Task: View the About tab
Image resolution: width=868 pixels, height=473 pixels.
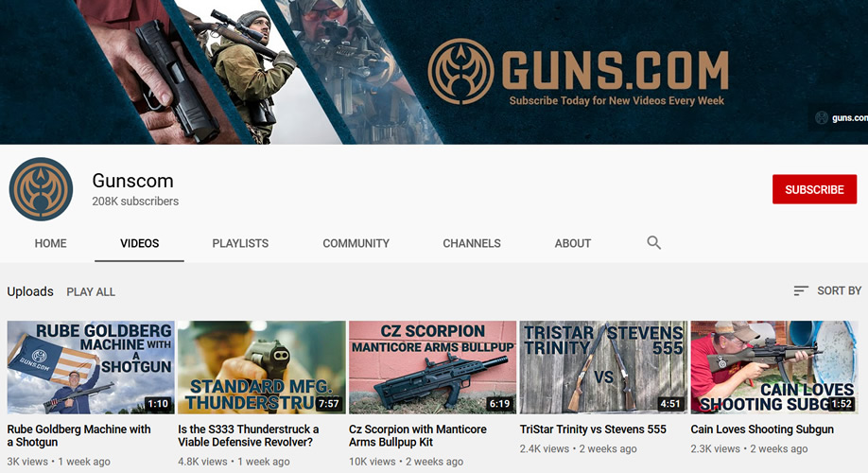Action: (x=573, y=243)
